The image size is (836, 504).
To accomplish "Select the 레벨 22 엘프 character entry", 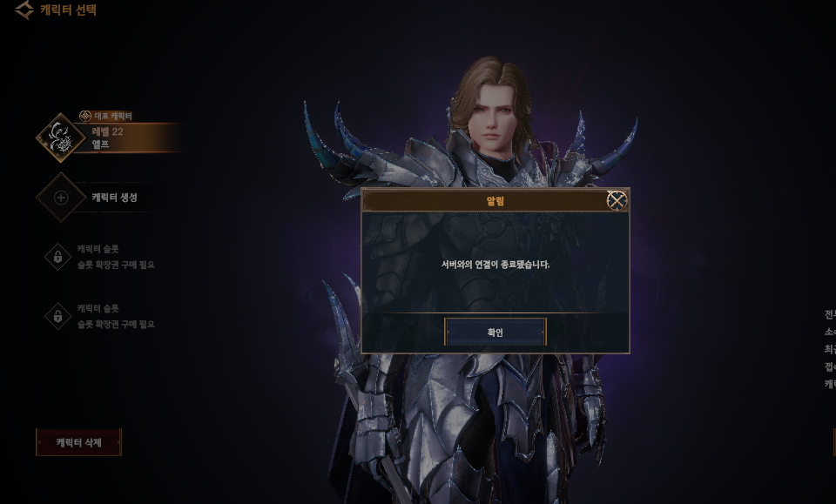I will point(111,138).
